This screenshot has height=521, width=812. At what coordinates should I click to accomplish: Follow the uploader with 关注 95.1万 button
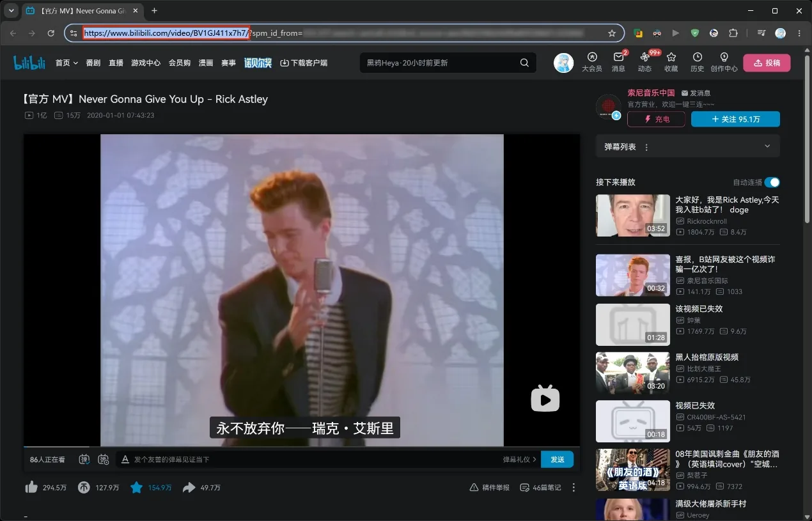[735, 119]
